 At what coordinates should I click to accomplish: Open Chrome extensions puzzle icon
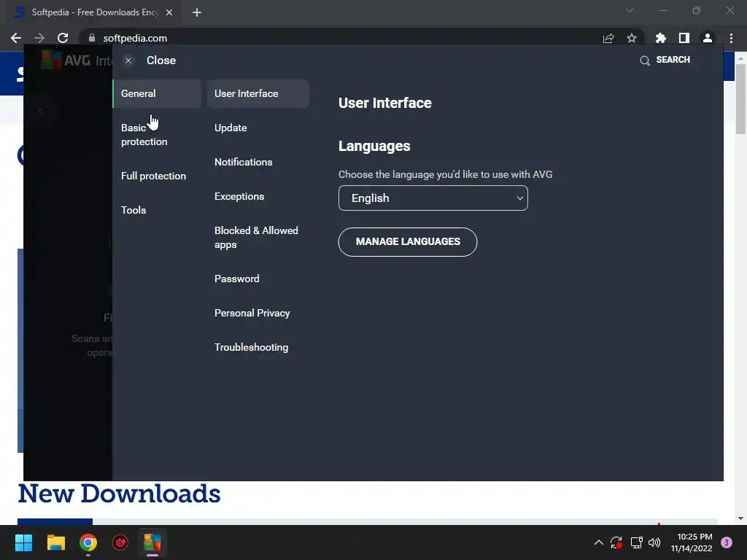pyautogui.click(x=661, y=38)
